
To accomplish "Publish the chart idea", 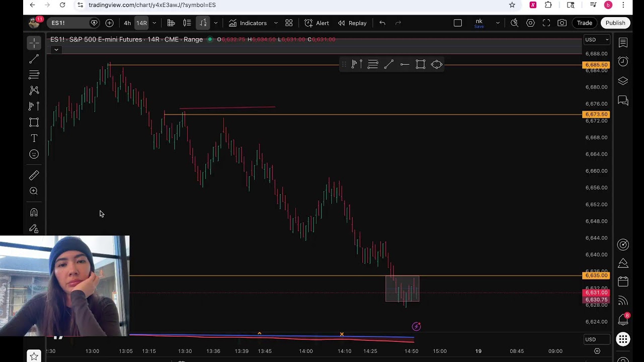I will pyautogui.click(x=615, y=23).
